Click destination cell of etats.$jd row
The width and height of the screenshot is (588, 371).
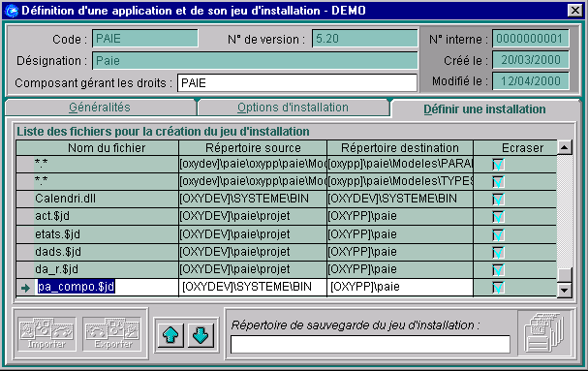point(400,234)
